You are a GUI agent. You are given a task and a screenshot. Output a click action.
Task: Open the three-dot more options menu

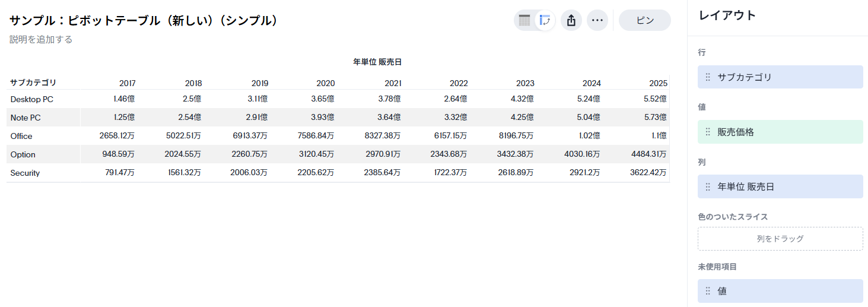(x=597, y=20)
